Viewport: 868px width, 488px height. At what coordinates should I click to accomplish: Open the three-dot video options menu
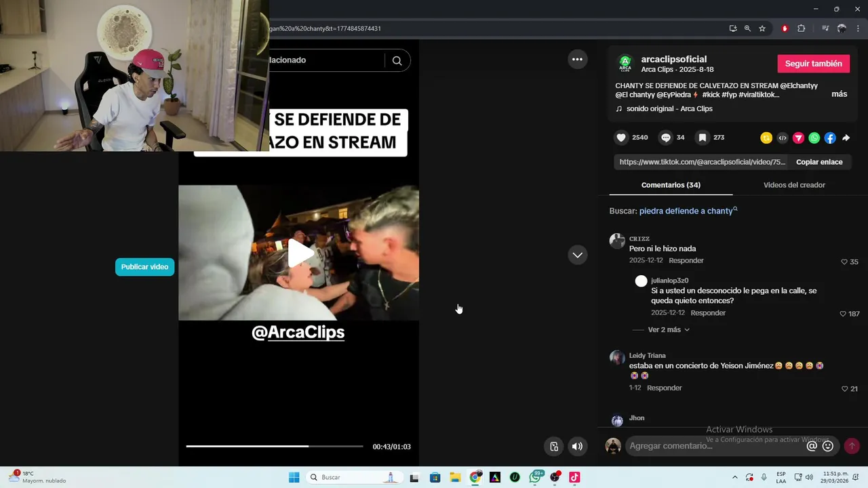click(577, 59)
